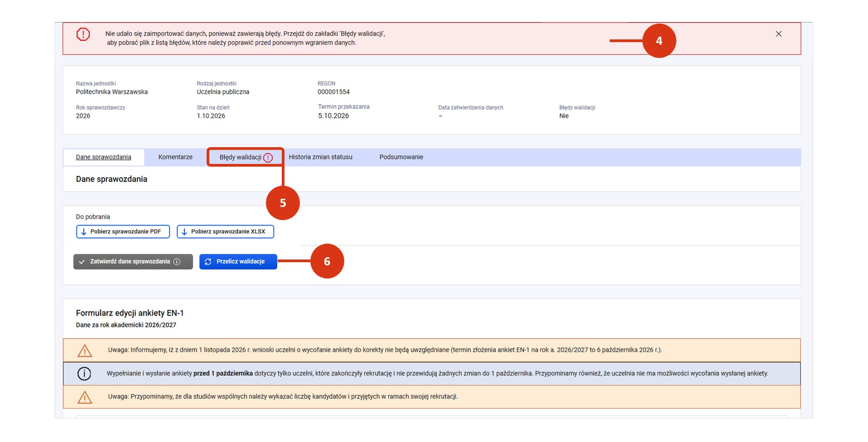Image resolution: width=868 pixels, height=442 pixels.
Task: Click info icon on Zatwierdź dane sprawozdania
Action: click(177, 262)
